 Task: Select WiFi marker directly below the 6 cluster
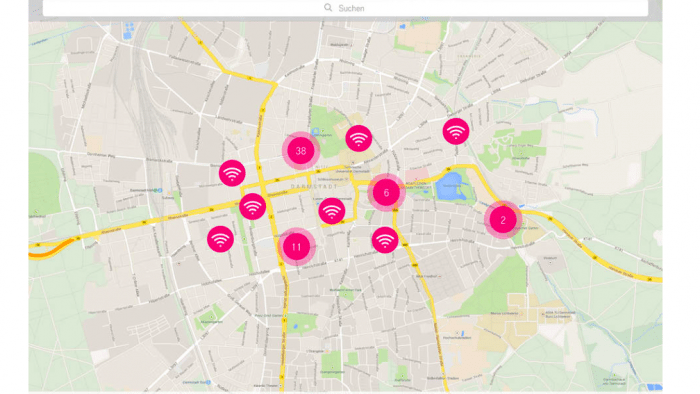(x=385, y=240)
